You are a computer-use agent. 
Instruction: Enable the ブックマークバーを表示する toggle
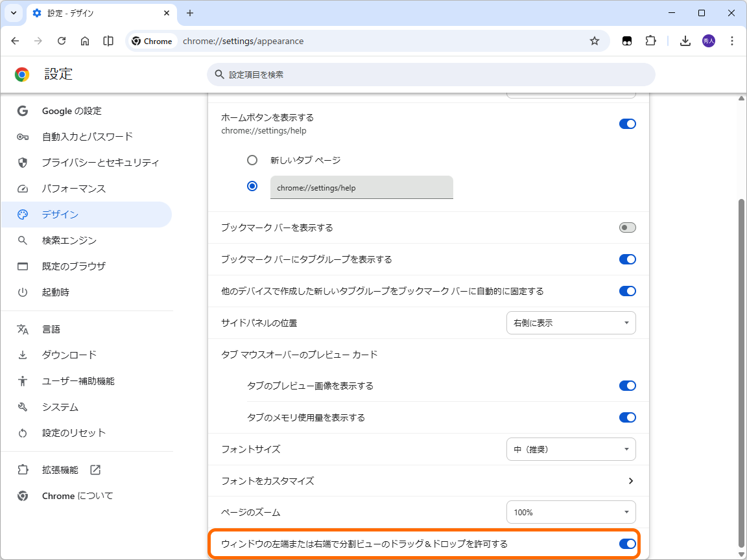627,227
